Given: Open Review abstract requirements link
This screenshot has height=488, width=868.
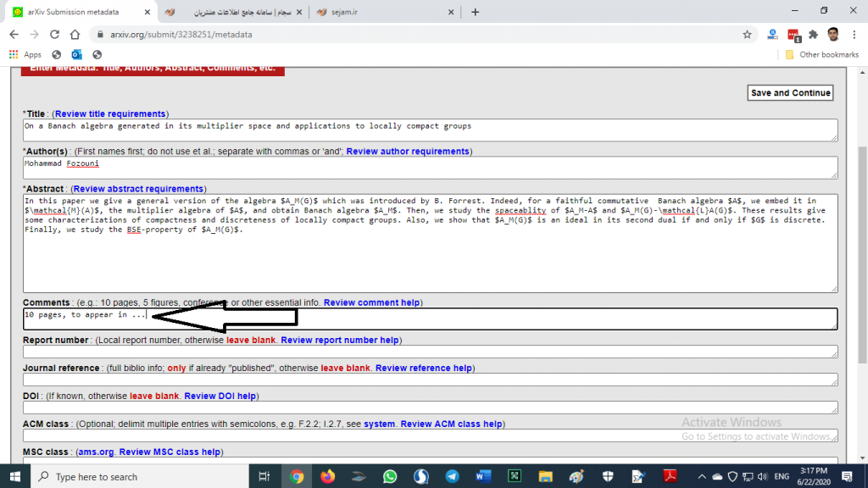Looking at the screenshot, I should 138,189.
